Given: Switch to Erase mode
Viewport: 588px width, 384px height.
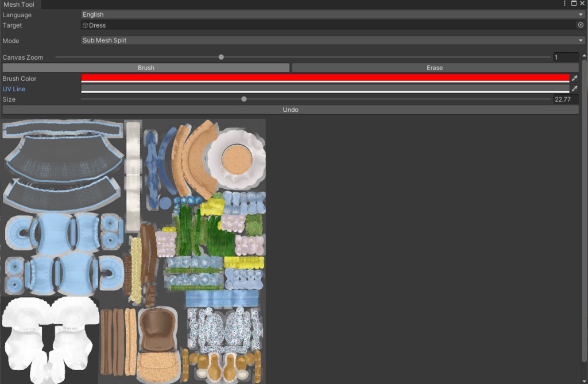Looking at the screenshot, I should [434, 67].
